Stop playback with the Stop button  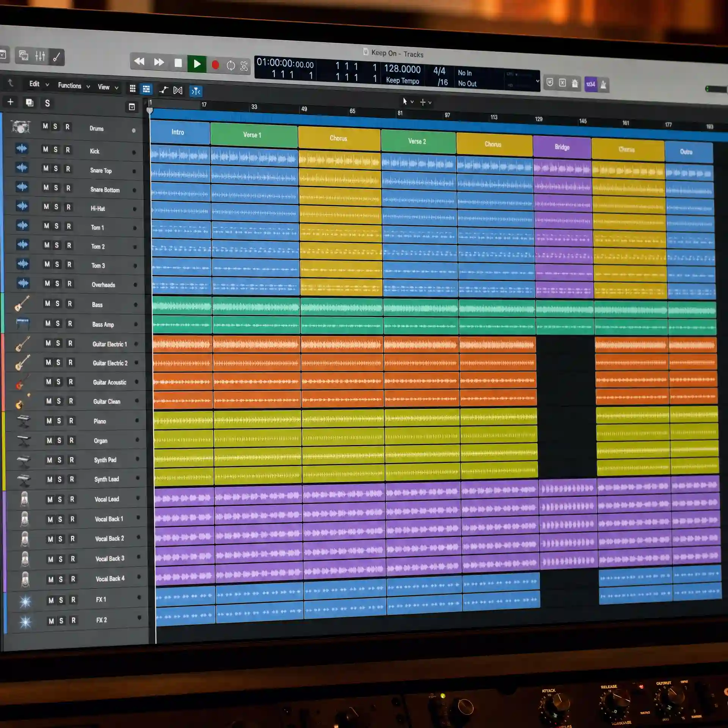(x=178, y=63)
